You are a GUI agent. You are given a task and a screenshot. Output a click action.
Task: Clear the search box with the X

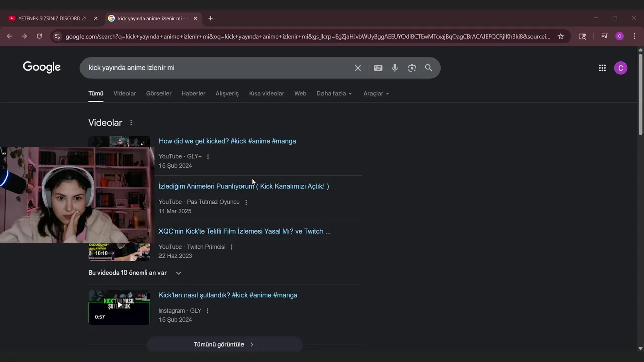coord(358,68)
